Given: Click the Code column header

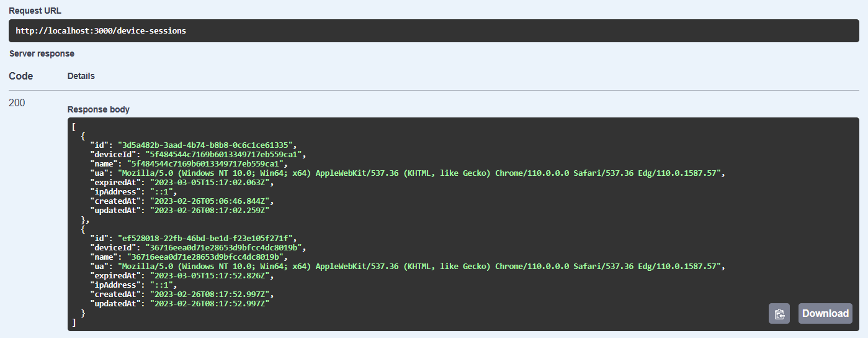Looking at the screenshot, I should tap(21, 76).
